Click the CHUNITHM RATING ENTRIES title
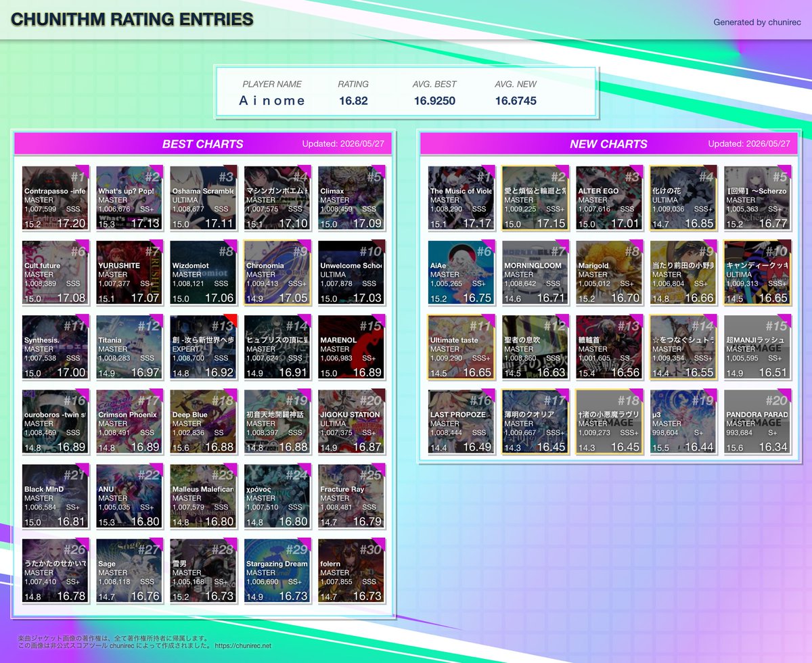This screenshot has width=812, height=663. [132, 20]
